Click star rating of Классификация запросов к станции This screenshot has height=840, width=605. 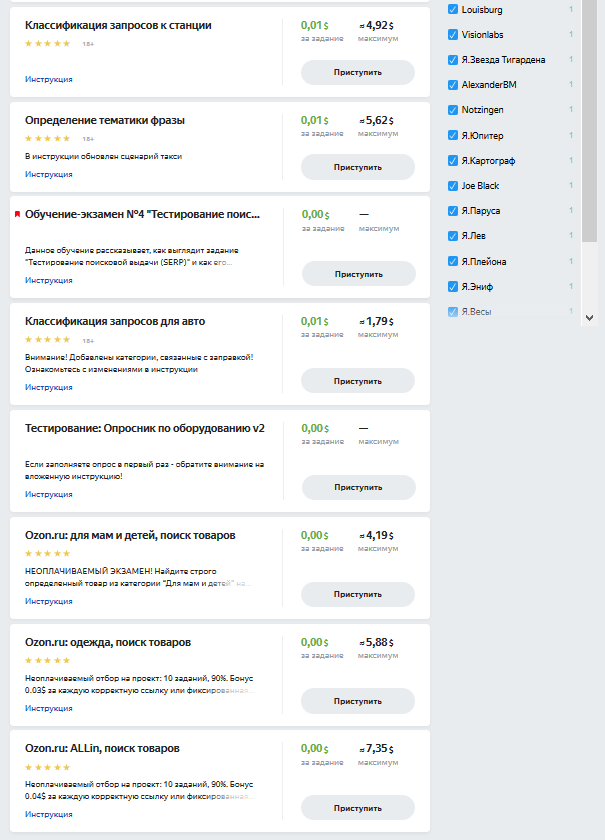[47, 44]
